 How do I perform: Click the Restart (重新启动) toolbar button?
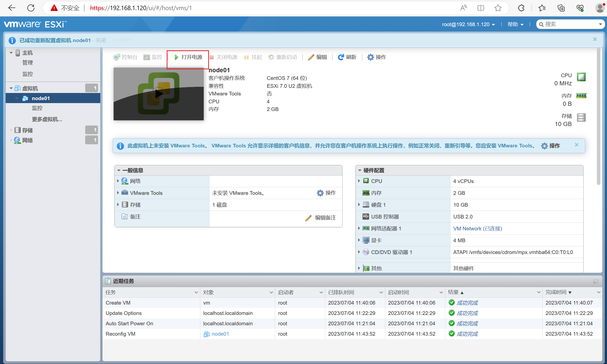(x=283, y=57)
